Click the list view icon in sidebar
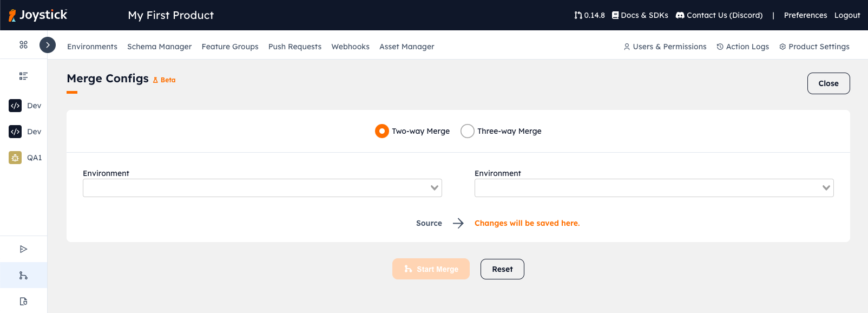This screenshot has height=313, width=868. 23,76
